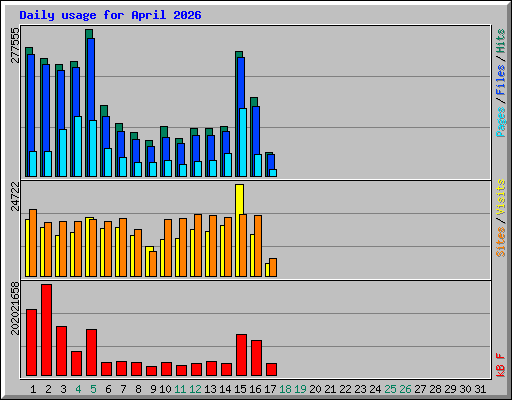
Task: Click green day 5 label
Action: point(93,389)
